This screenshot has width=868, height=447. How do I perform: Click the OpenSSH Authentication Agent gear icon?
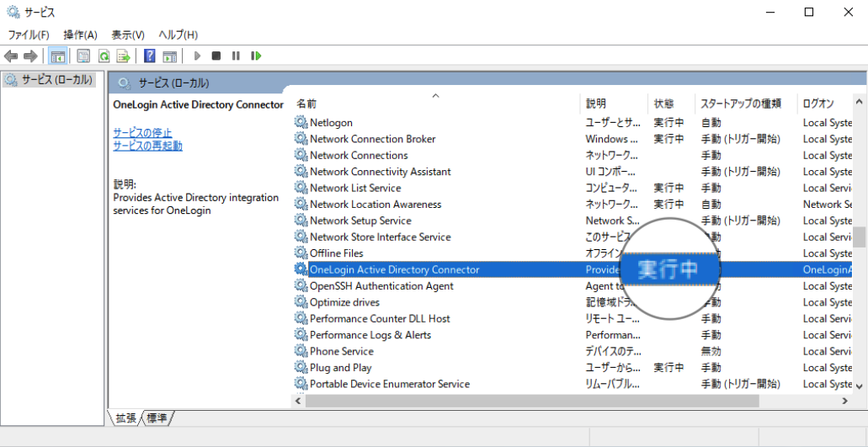(x=301, y=285)
